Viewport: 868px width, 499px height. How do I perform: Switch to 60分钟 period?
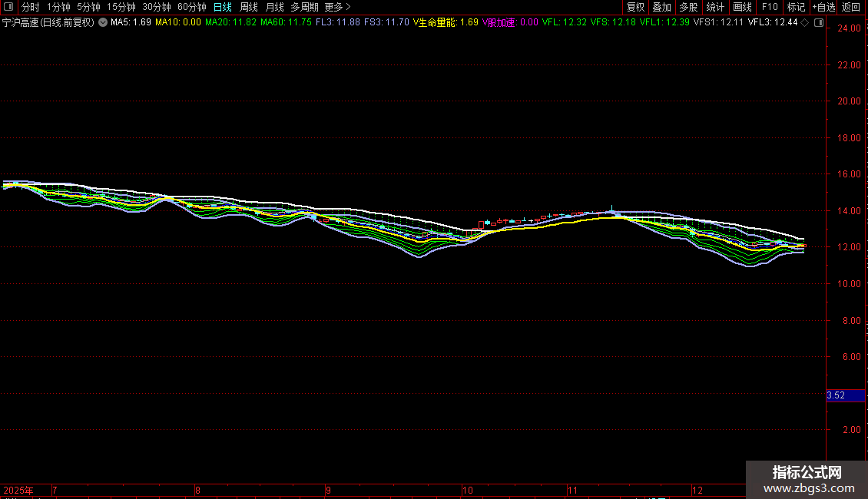coord(192,7)
